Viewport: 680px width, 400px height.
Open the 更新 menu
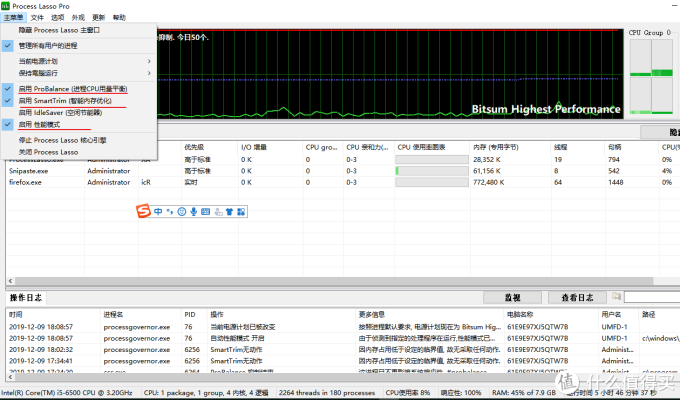tap(98, 17)
